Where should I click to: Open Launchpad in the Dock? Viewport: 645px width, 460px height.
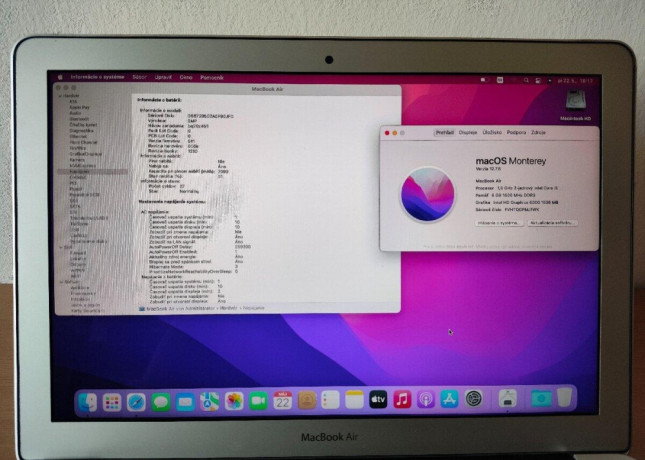pyautogui.click(x=112, y=402)
